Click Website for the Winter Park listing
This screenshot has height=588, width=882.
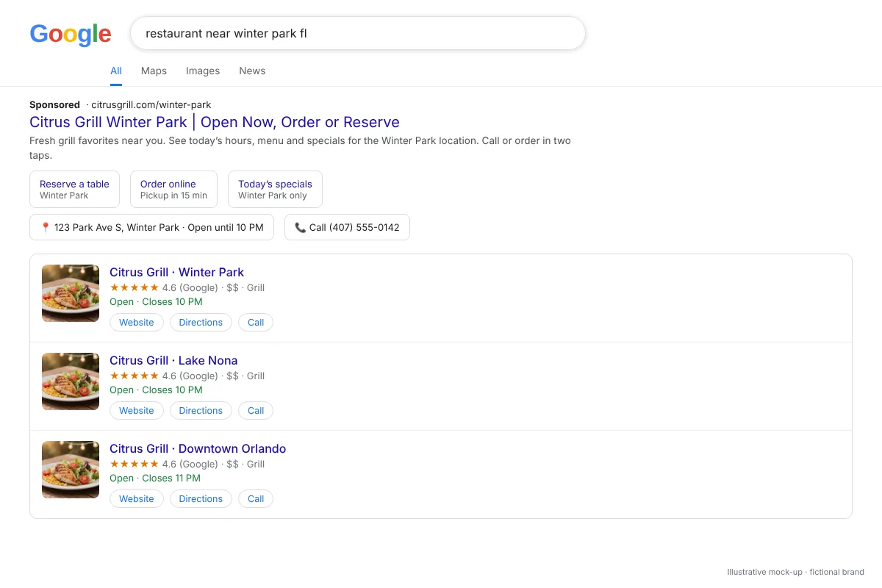tap(137, 322)
